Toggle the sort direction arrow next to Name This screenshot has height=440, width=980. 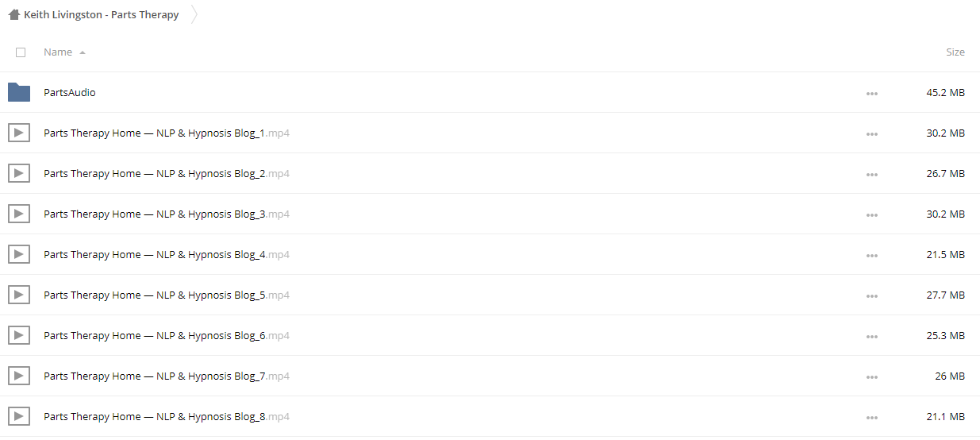83,52
